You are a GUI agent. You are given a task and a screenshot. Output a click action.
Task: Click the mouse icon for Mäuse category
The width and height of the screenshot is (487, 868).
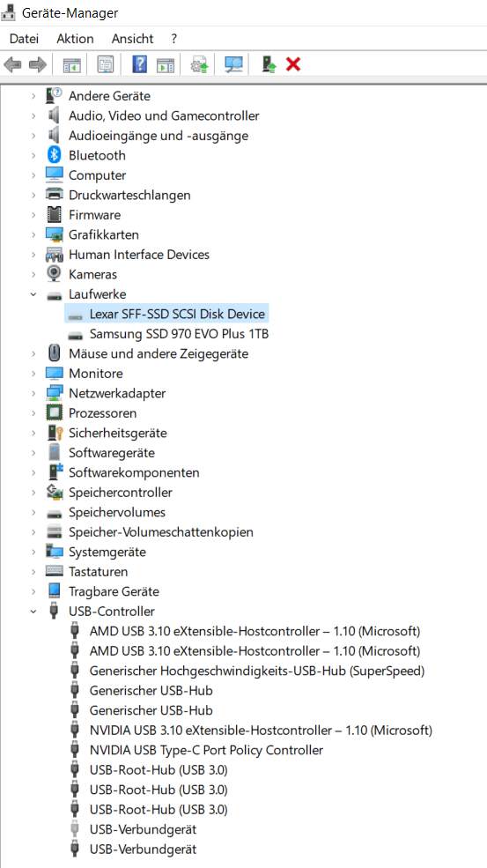coord(55,353)
